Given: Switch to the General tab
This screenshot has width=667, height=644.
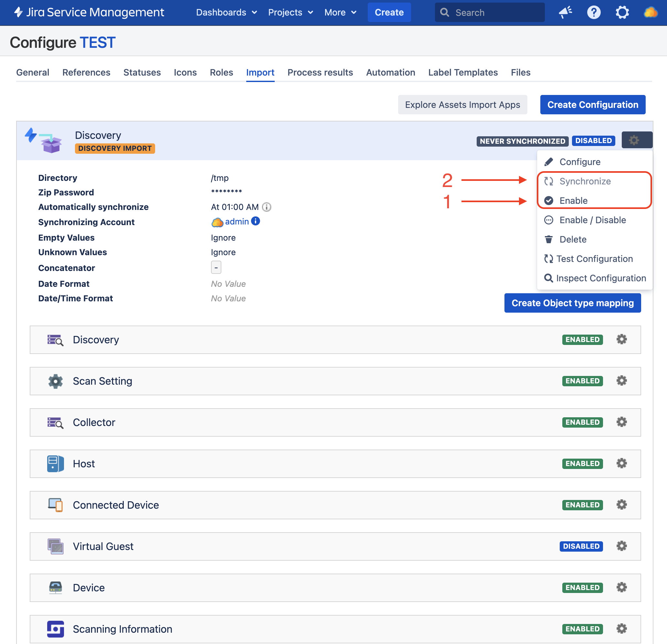Looking at the screenshot, I should (x=33, y=72).
